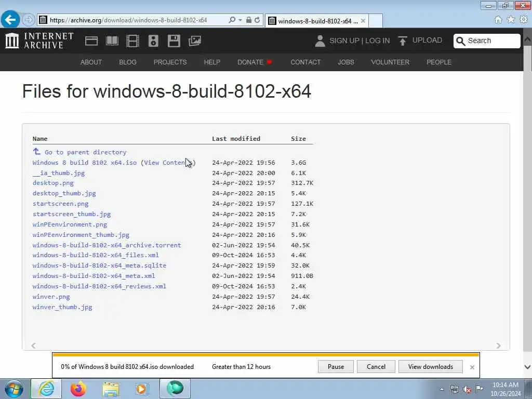Open the _meta.xml file link
The image size is (532, 399).
coord(94,276)
